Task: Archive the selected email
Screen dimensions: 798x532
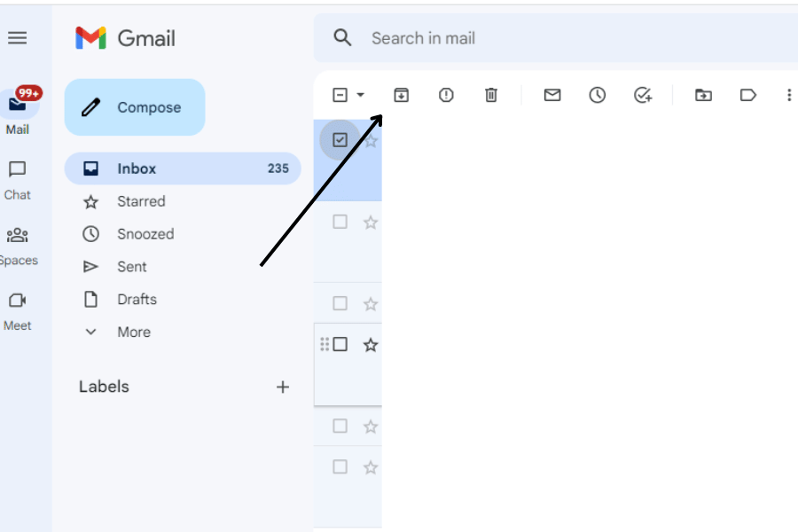Action: pos(401,95)
